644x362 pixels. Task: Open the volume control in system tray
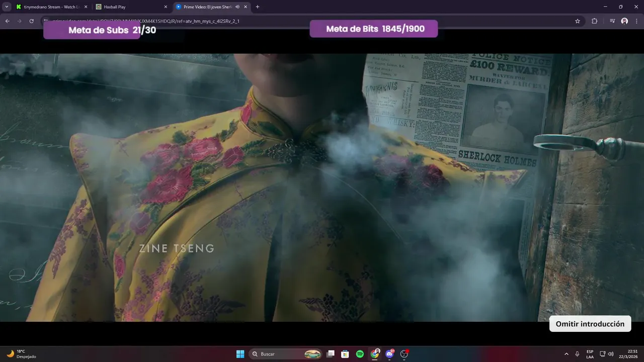(x=611, y=354)
